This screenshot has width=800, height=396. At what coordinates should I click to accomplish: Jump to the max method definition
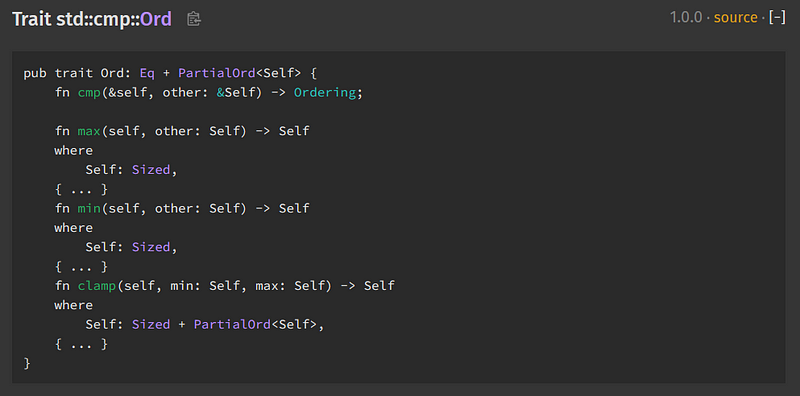(x=89, y=131)
